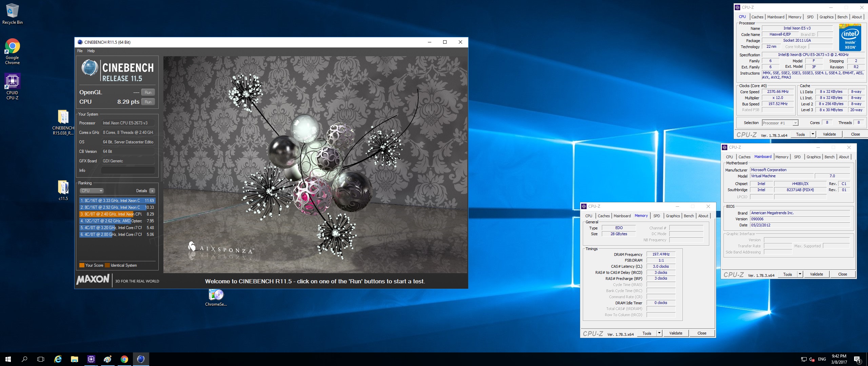868x366 pixels.
Task: Select ranking row AMD Opteron 7.95
Action: pyautogui.click(x=117, y=221)
